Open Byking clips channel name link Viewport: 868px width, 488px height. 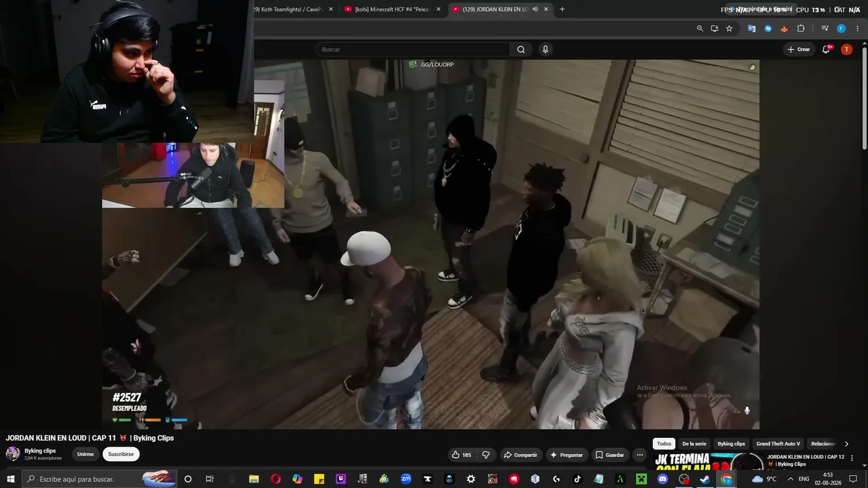tap(40, 451)
